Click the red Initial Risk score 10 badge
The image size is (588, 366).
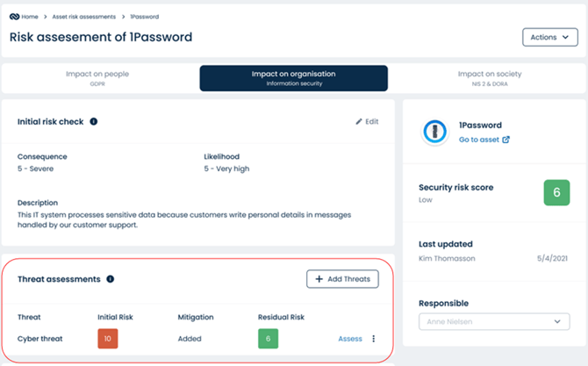(x=108, y=339)
